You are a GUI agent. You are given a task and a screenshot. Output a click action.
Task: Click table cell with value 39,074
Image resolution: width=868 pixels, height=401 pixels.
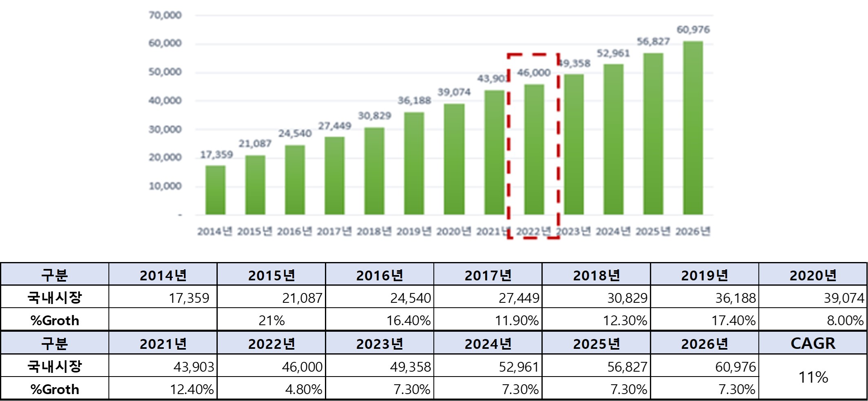pyautogui.click(x=813, y=297)
